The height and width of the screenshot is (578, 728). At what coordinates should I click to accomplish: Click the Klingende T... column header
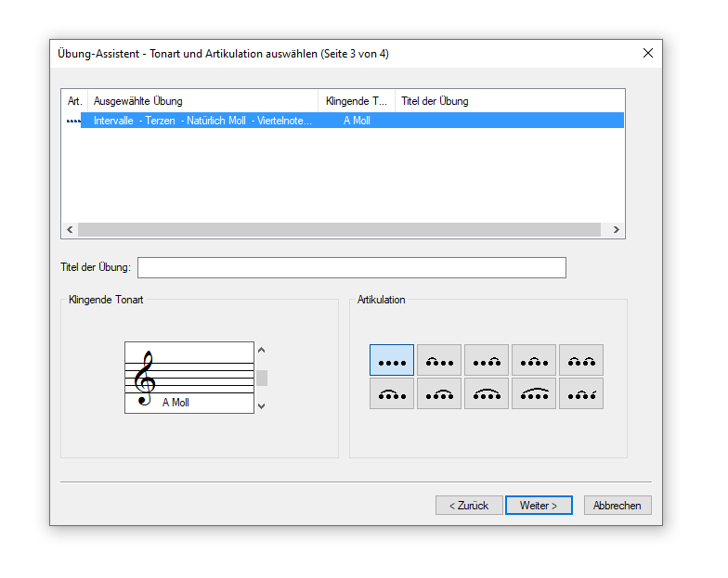pyautogui.click(x=357, y=101)
